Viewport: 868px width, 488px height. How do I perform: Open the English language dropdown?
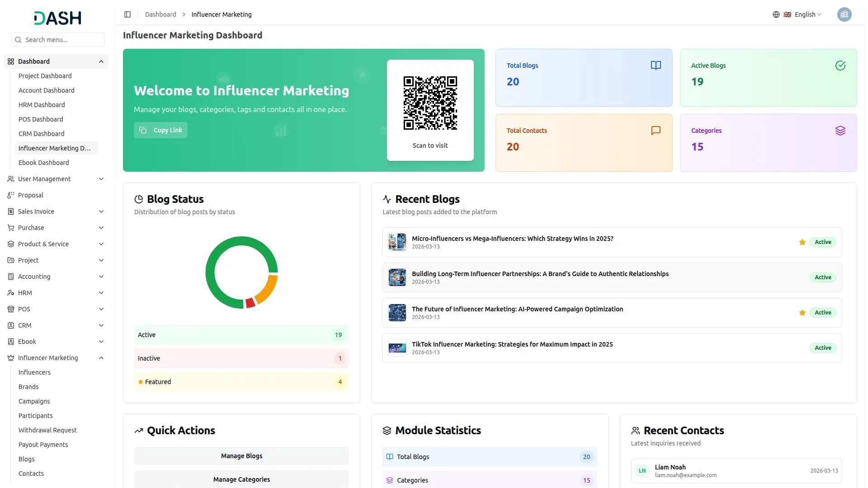(805, 14)
